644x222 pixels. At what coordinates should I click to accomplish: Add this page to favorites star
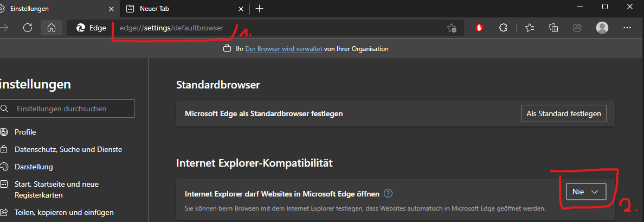[x=452, y=28]
